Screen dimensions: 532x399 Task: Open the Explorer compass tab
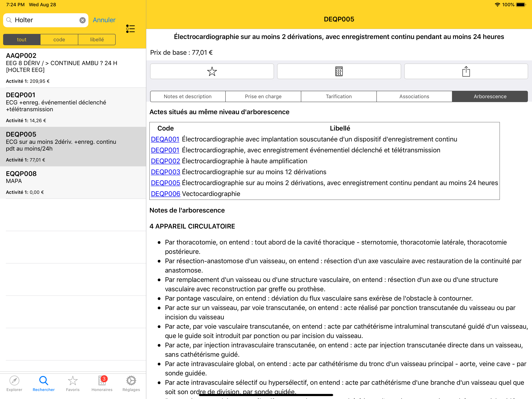pyautogui.click(x=14, y=384)
